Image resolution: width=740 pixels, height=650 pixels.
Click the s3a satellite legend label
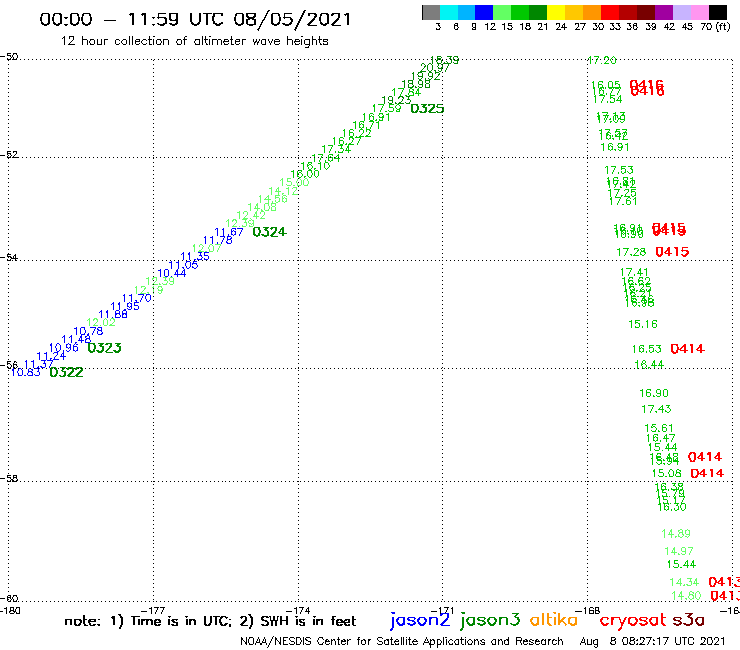click(x=689, y=620)
